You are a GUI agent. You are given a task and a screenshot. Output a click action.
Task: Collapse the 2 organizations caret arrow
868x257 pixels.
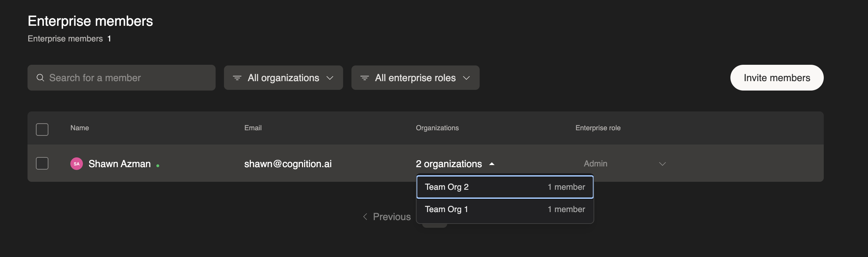(x=492, y=164)
